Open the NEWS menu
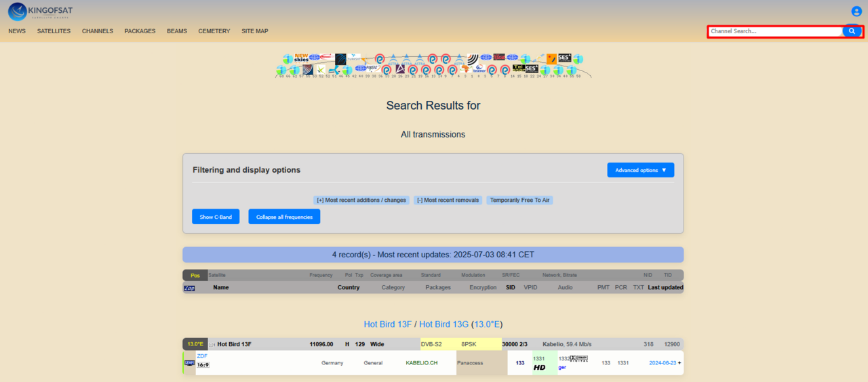Viewport: 868px width, 382px height. pyautogui.click(x=17, y=31)
